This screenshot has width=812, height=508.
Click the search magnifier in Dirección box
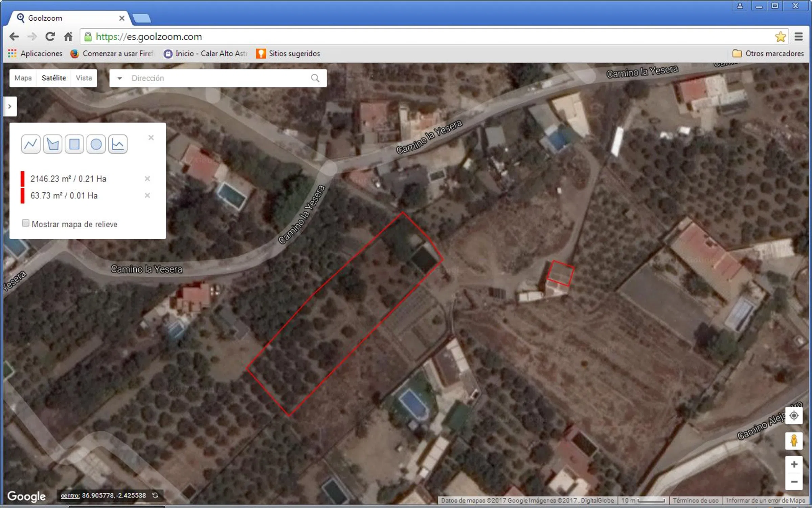click(x=315, y=78)
